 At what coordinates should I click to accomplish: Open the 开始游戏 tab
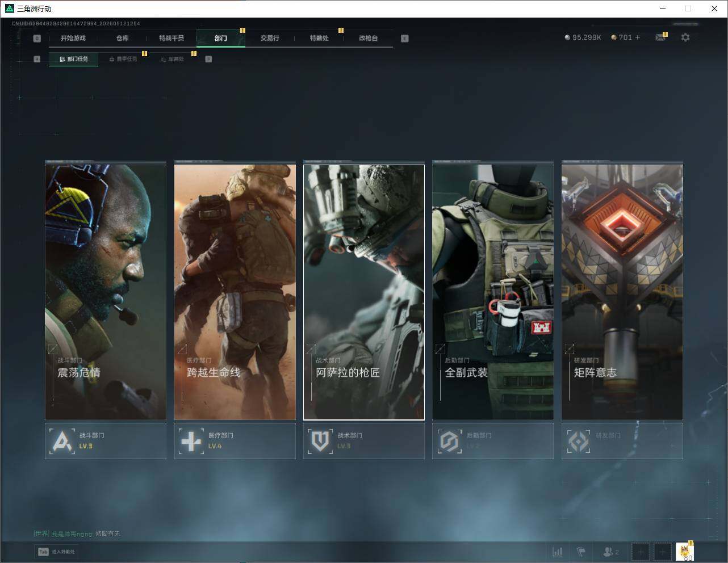[73, 38]
